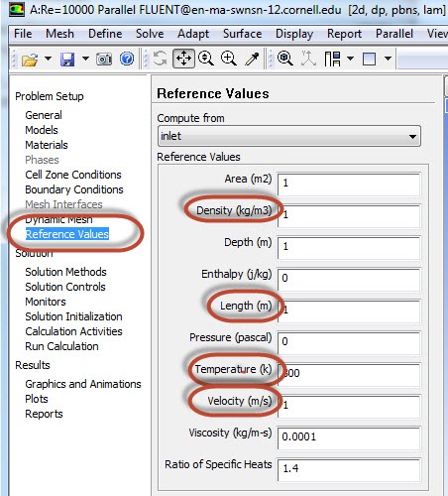This screenshot has width=448, height=496.
Task: Click the Problem Setup heading
Action: [x=50, y=96]
